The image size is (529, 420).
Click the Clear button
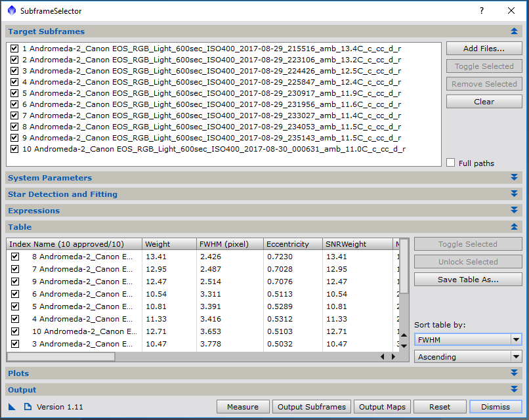(x=484, y=102)
